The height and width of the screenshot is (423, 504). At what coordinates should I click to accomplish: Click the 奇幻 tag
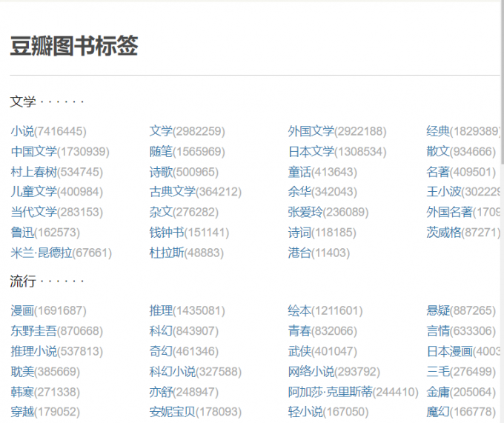point(161,351)
